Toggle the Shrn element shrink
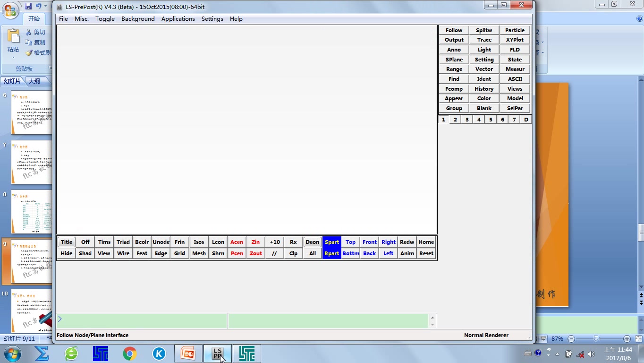This screenshot has width=644, height=363. click(218, 253)
